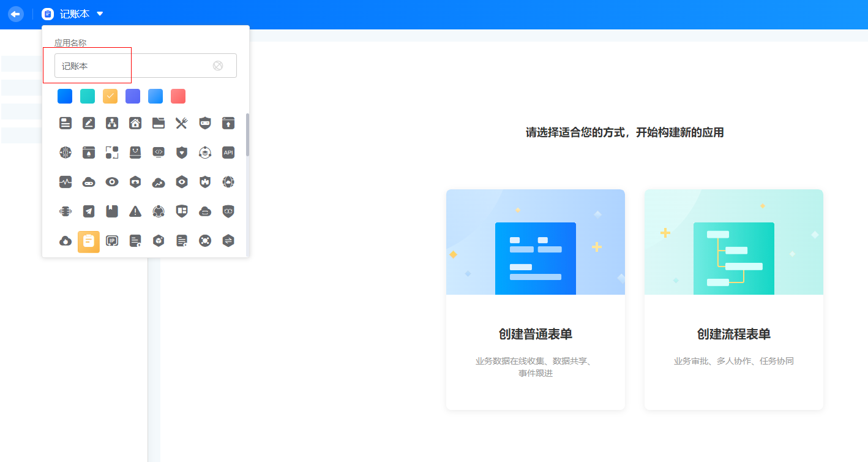Choose the shopping bag icon
This screenshot has height=462, width=868.
(135, 153)
